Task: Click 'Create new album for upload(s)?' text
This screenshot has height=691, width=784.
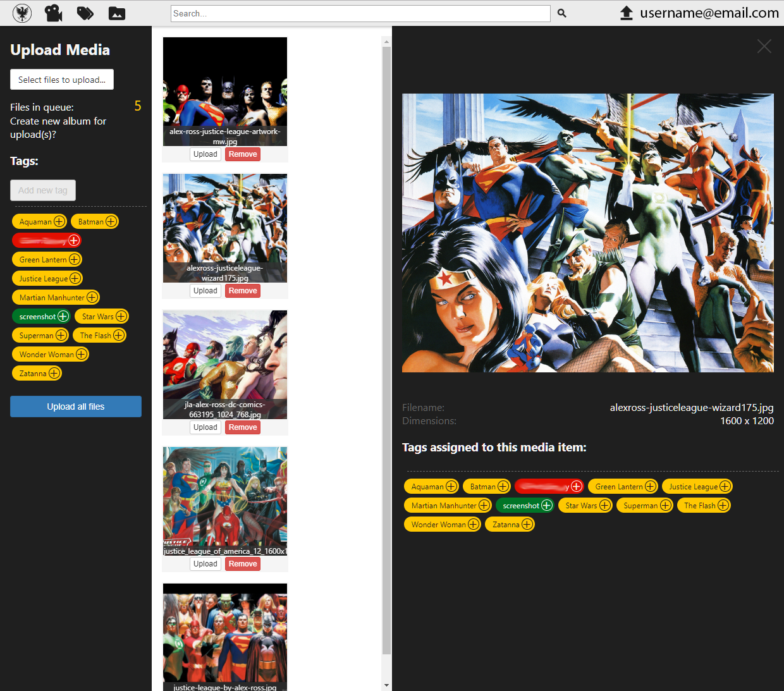Action: [58, 128]
